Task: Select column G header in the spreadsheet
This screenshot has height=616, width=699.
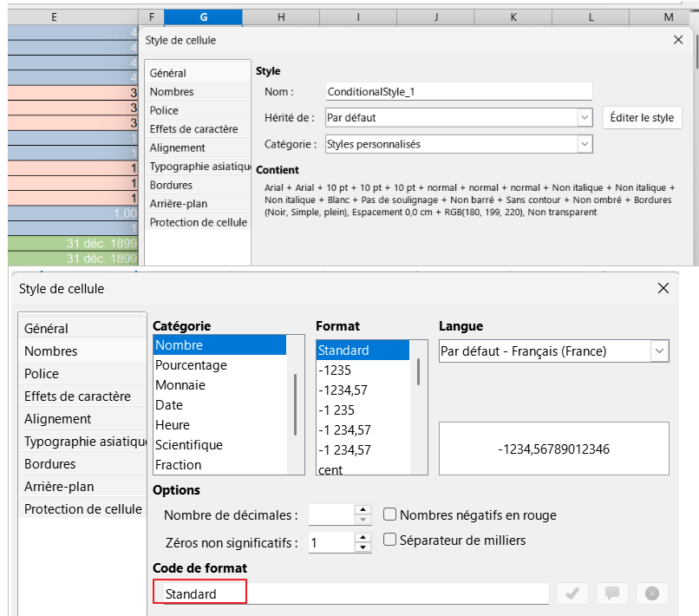Action: click(203, 16)
